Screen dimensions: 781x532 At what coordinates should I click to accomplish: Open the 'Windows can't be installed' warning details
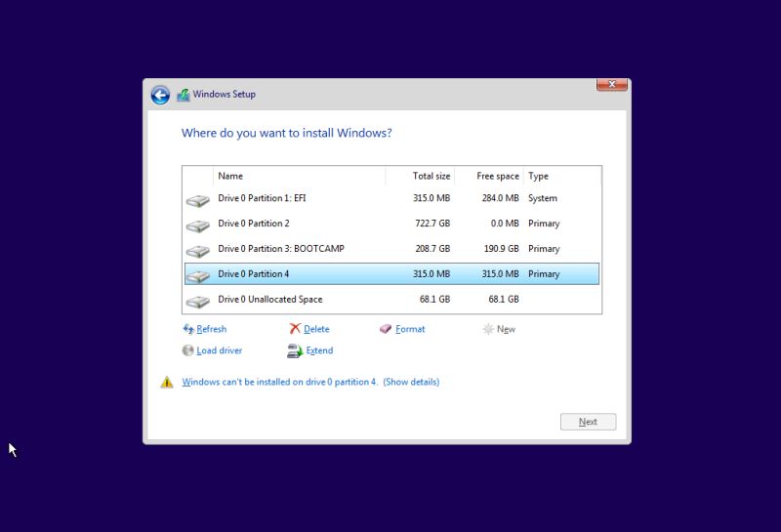(x=310, y=382)
